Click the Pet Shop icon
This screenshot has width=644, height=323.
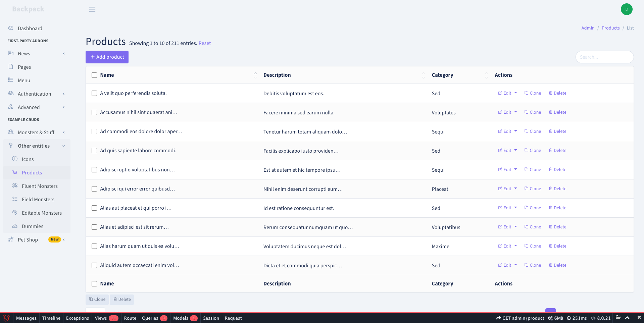11,239
